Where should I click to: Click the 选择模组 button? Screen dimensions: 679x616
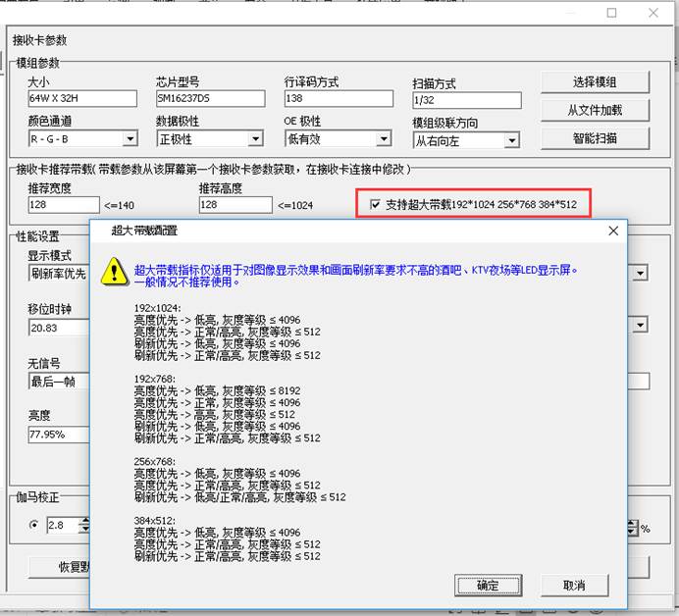pos(595,81)
